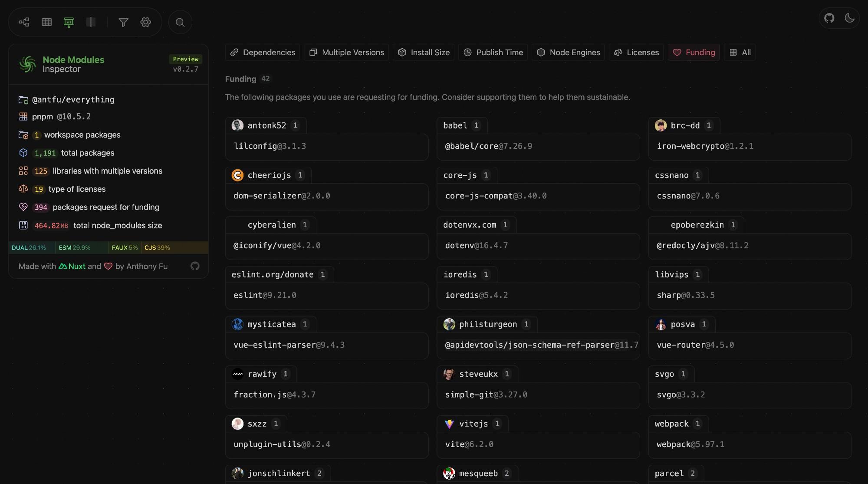Select the Funding tab
The image size is (868, 484).
click(x=694, y=53)
